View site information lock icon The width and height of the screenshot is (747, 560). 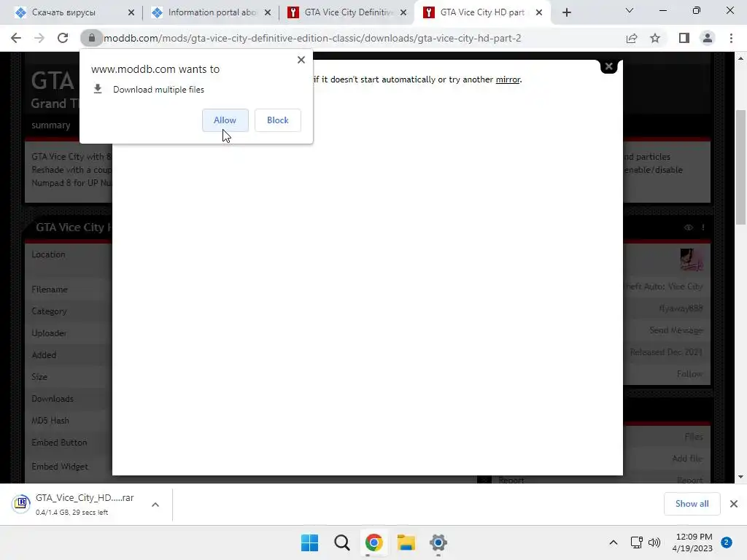(91, 38)
